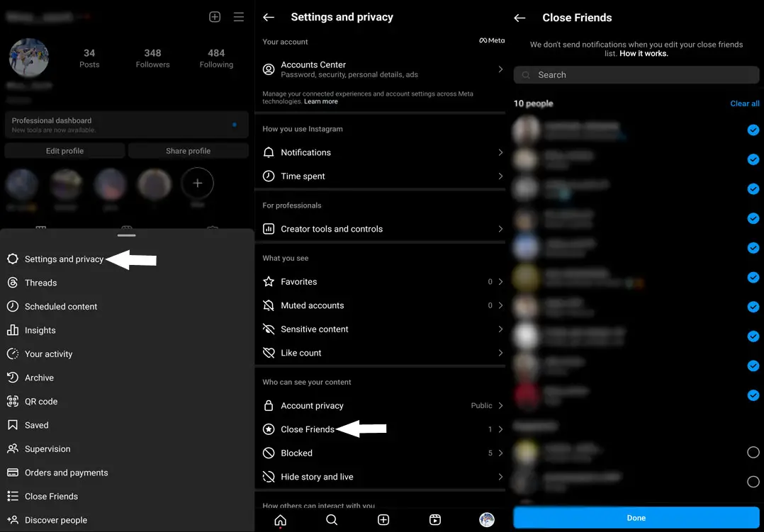
Task: Tap the blue Done button
Action: pyautogui.click(x=636, y=518)
